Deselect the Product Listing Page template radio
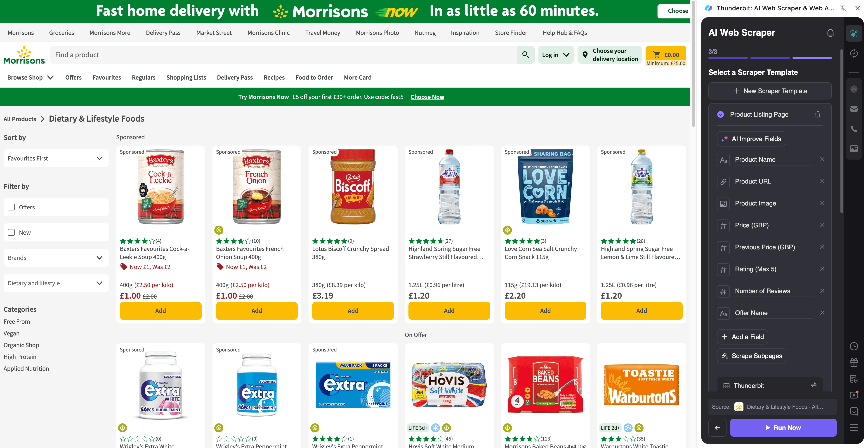Screen dimensions: 868x448 click(721, 114)
